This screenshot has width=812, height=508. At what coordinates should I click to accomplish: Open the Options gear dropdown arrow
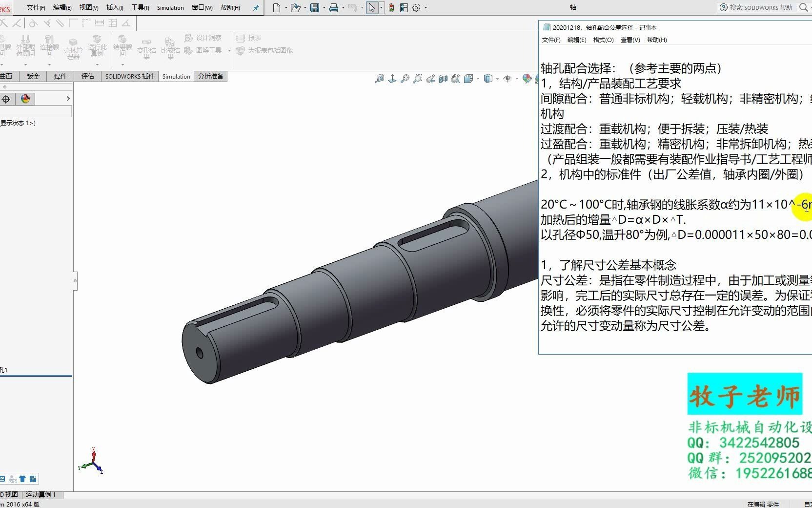click(426, 8)
